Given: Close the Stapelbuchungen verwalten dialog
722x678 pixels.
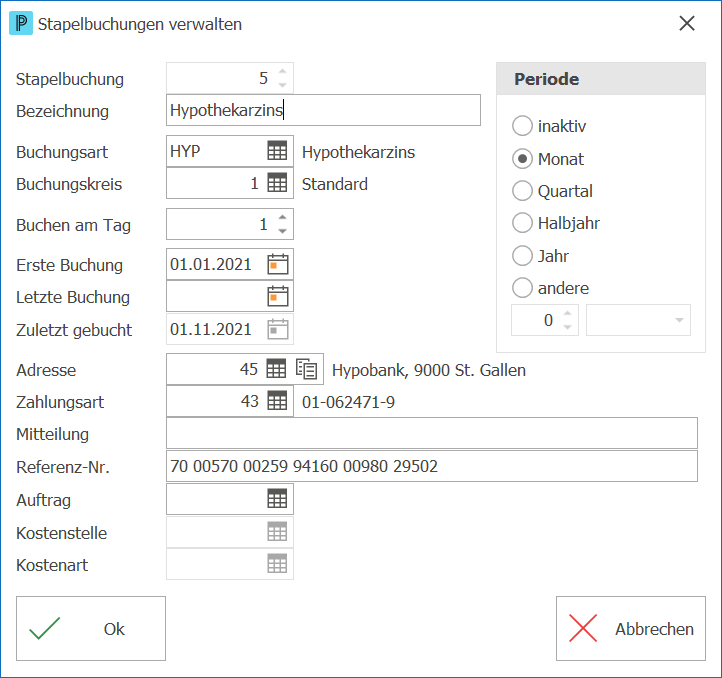Looking at the screenshot, I should 687,23.
